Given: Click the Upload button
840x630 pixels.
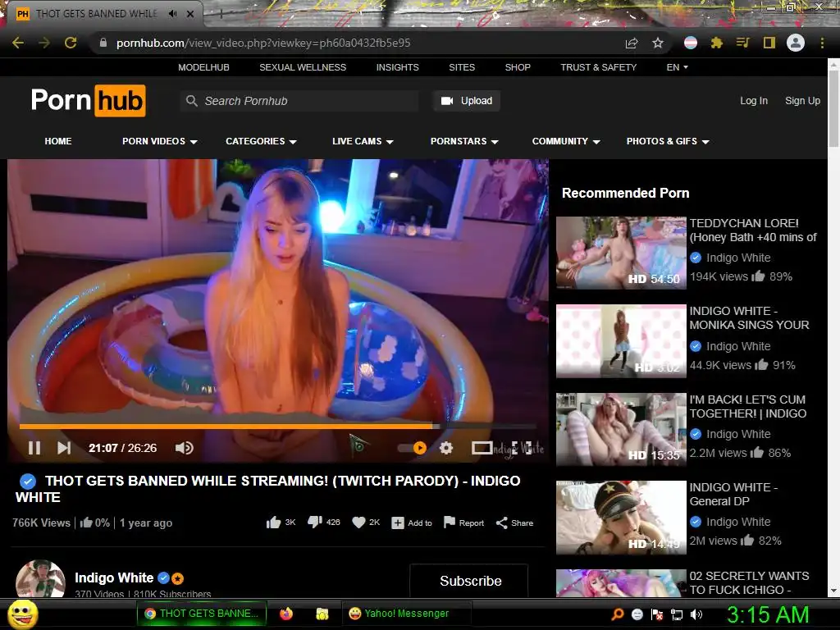Looking at the screenshot, I should [x=467, y=101].
